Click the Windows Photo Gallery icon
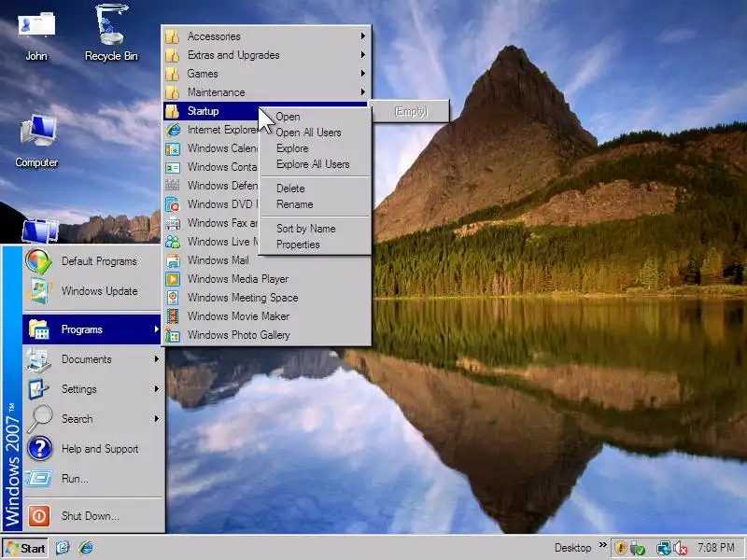This screenshot has width=747, height=560. [173, 335]
